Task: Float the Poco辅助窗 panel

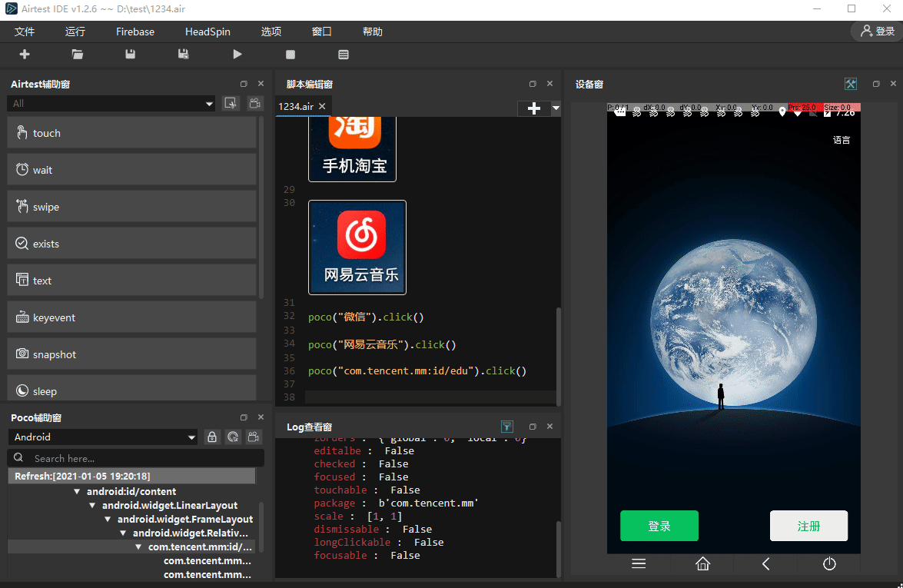Action: click(244, 417)
